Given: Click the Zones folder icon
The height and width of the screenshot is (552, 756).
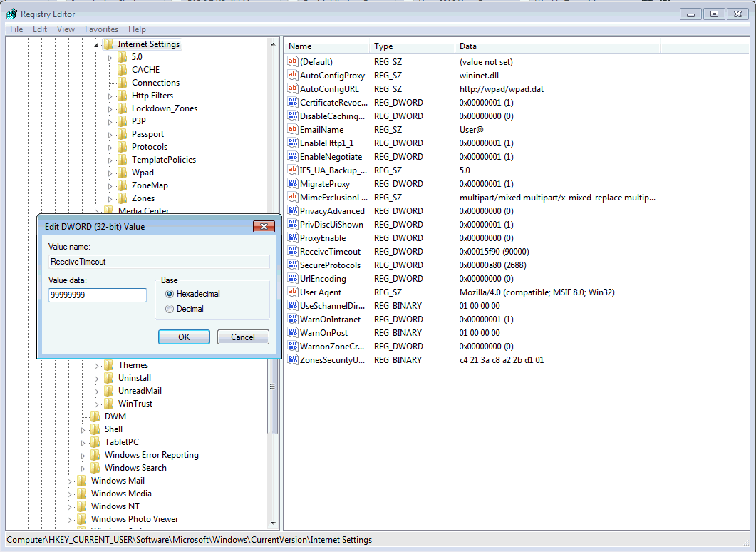Looking at the screenshot, I should pyautogui.click(x=123, y=198).
